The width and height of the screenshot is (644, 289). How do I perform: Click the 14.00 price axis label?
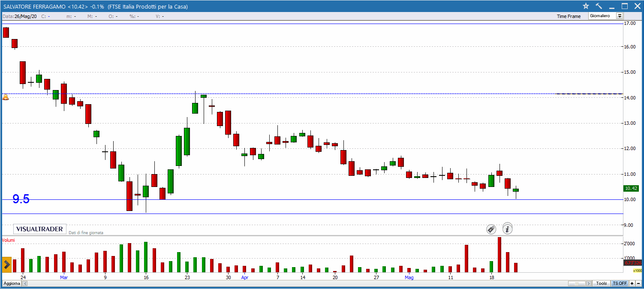point(630,98)
